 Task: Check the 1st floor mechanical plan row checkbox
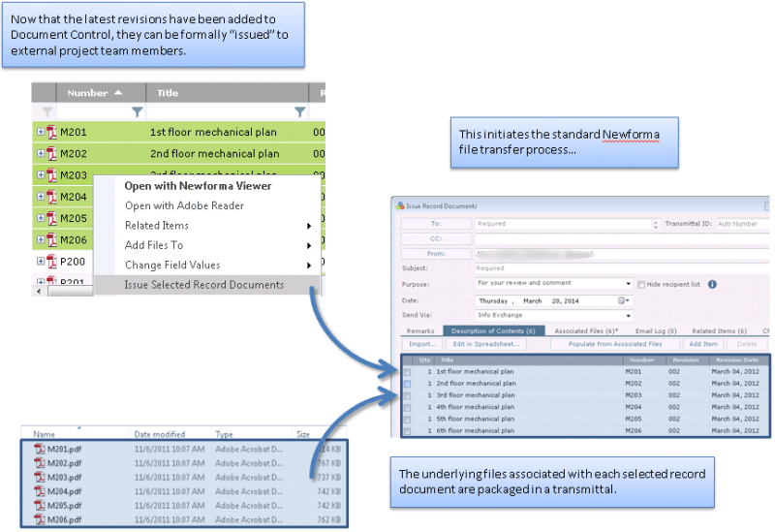(407, 372)
